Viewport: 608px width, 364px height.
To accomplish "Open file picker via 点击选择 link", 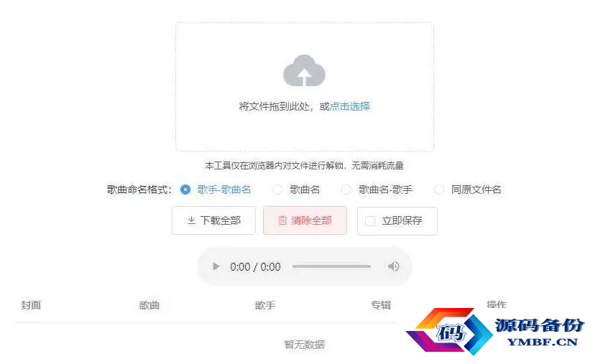I will tap(350, 106).
